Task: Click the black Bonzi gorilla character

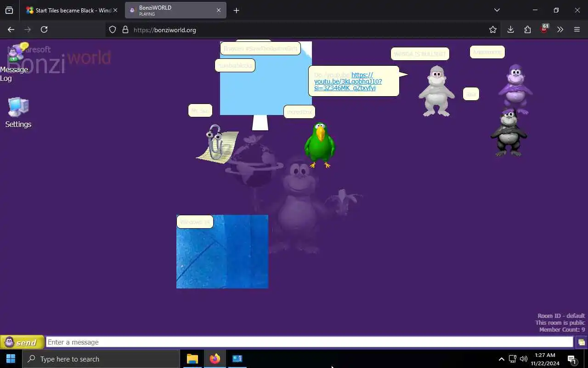Action: click(x=509, y=133)
